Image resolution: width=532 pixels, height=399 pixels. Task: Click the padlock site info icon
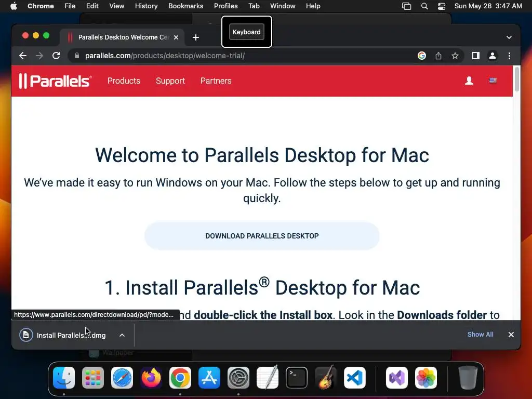point(77,56)
